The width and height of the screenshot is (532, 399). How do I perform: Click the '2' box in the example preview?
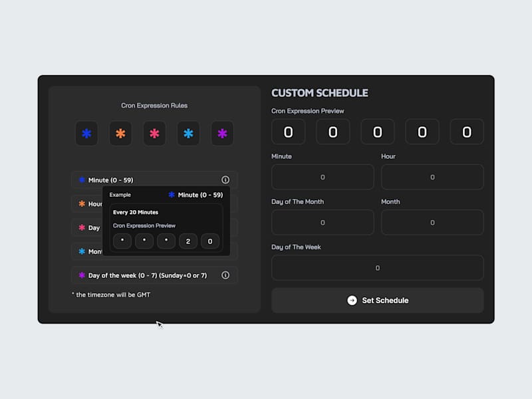[188, 241]
